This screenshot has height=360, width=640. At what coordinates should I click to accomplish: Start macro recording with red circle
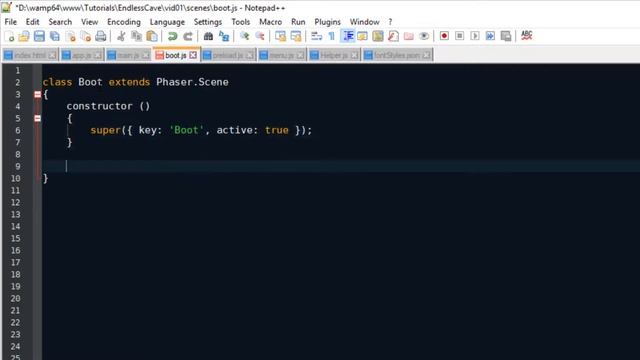pos(444,36)
